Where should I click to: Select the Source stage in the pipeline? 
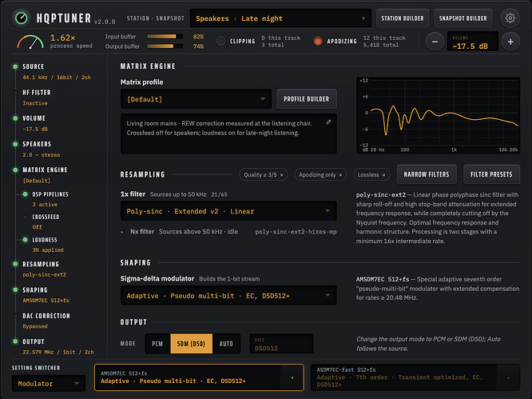[x=33, y=66]
